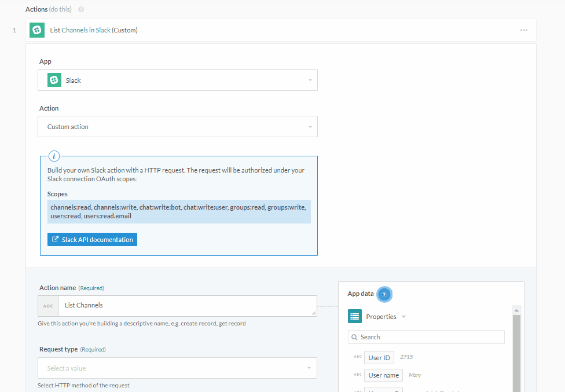Click the help icon next to Actions header
This screenshot has width=565, height=392.
tap(80, 9)
